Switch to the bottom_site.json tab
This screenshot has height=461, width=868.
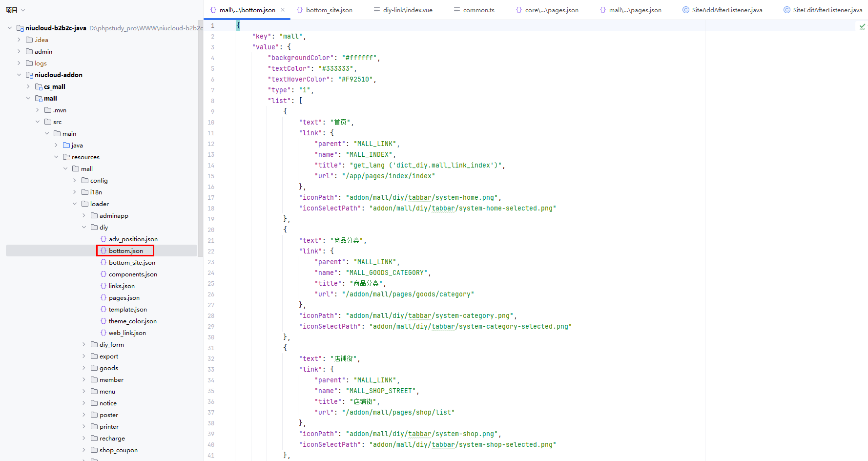pyautogui.click(x=329, y=10)
